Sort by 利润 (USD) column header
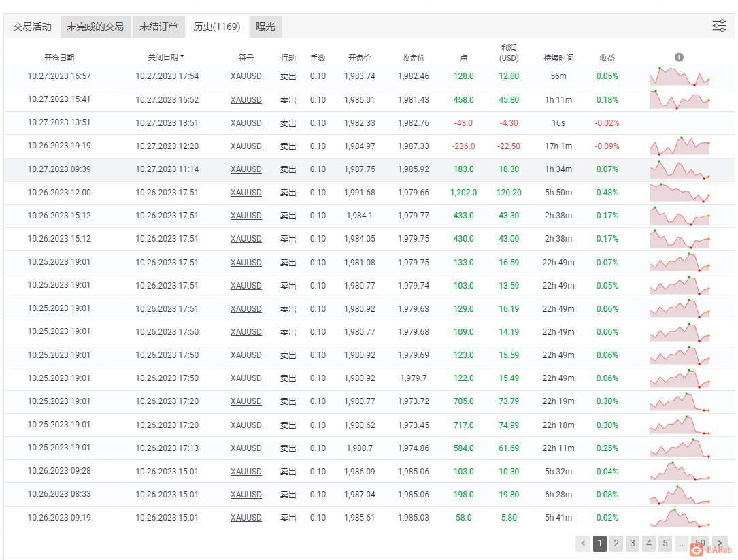The image size is (738, 560). [x=509, y=53]
